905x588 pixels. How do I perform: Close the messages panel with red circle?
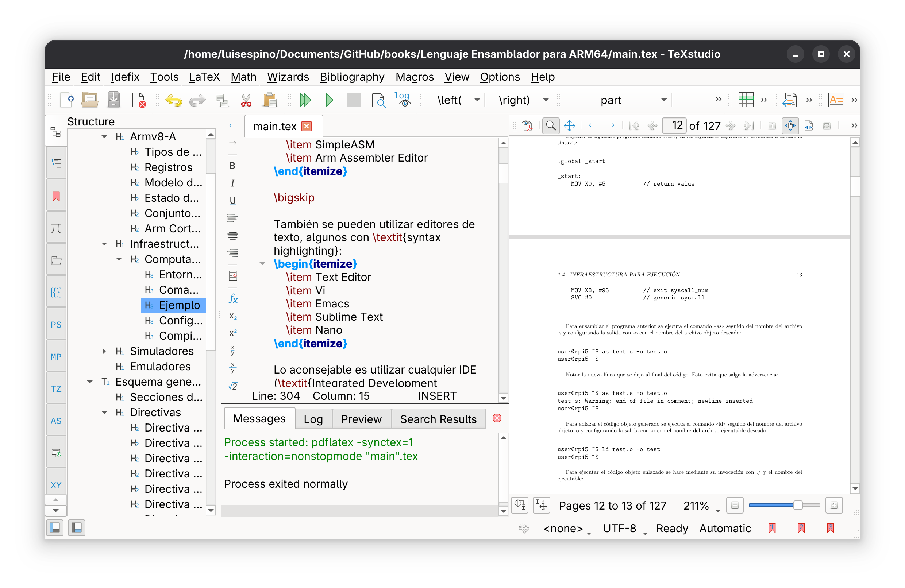coord(497,418)
